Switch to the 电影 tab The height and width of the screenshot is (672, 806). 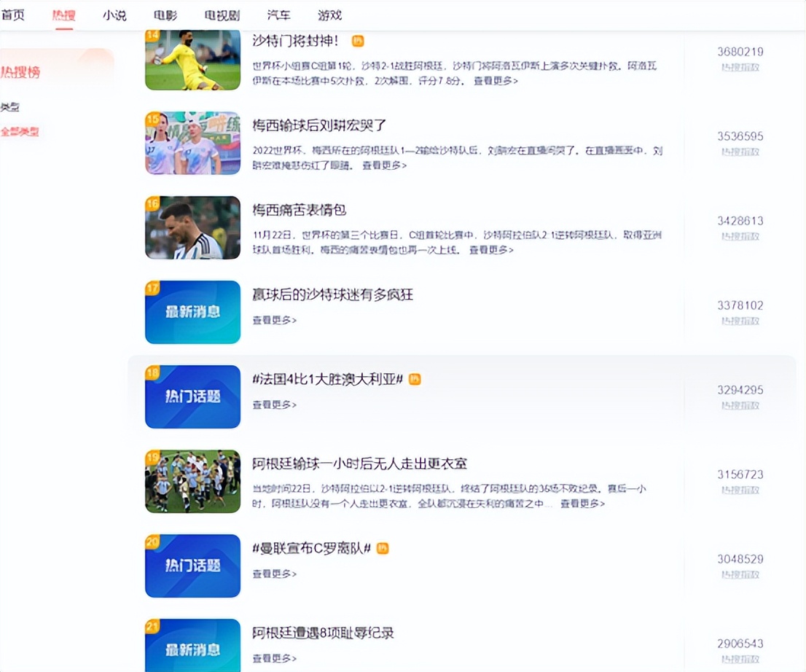pyautogui.click(x=167, y=13)
